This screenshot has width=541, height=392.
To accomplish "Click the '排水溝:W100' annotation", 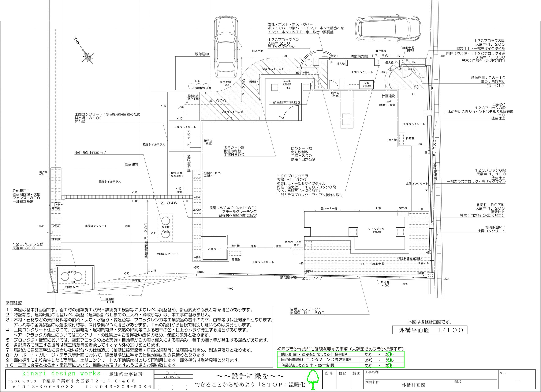I will (89, 118).
